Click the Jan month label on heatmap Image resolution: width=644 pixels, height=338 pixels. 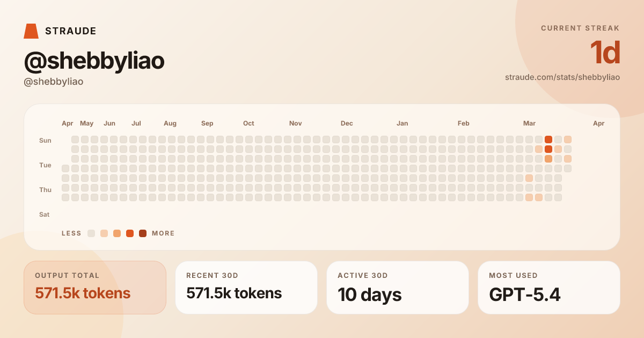click(x=402, y=123)
